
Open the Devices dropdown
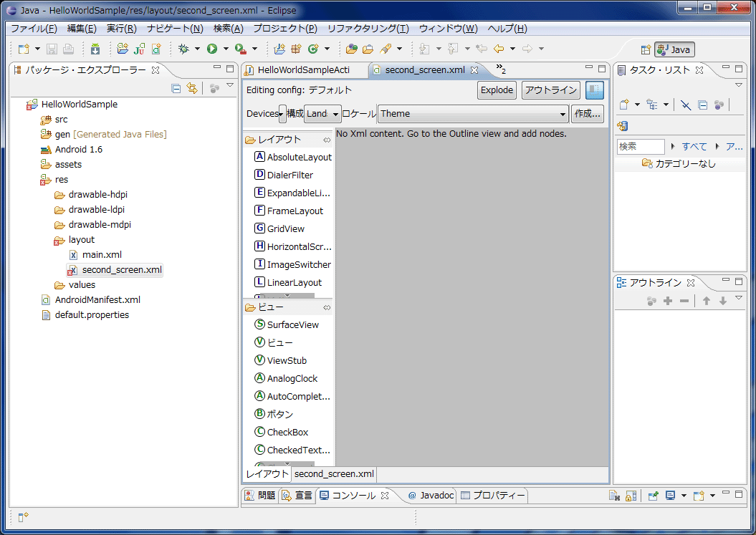coord(282,114)
